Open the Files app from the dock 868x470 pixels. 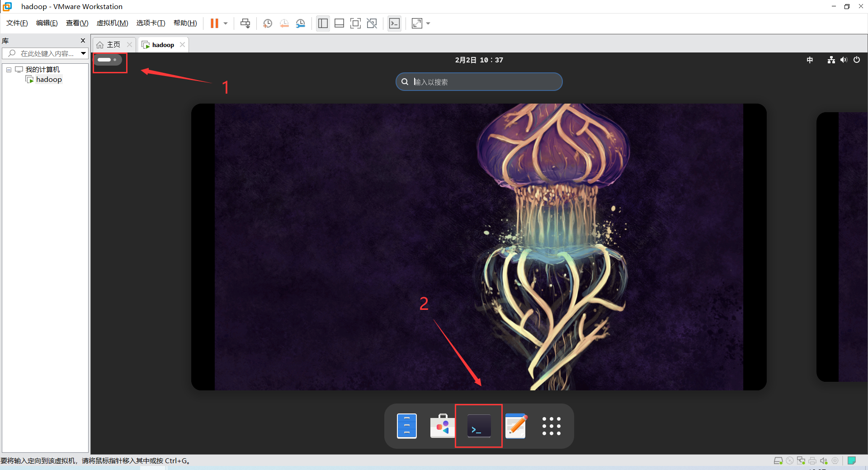(x=406, y=426)
